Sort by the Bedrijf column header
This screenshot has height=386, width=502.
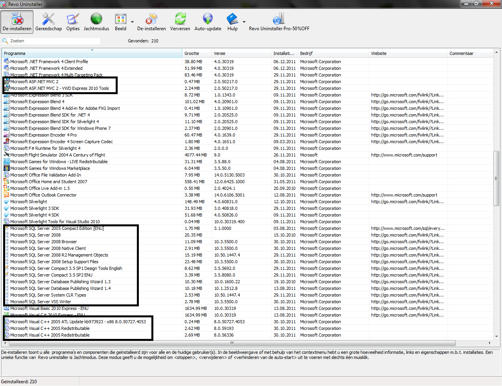tap(333, 53)
